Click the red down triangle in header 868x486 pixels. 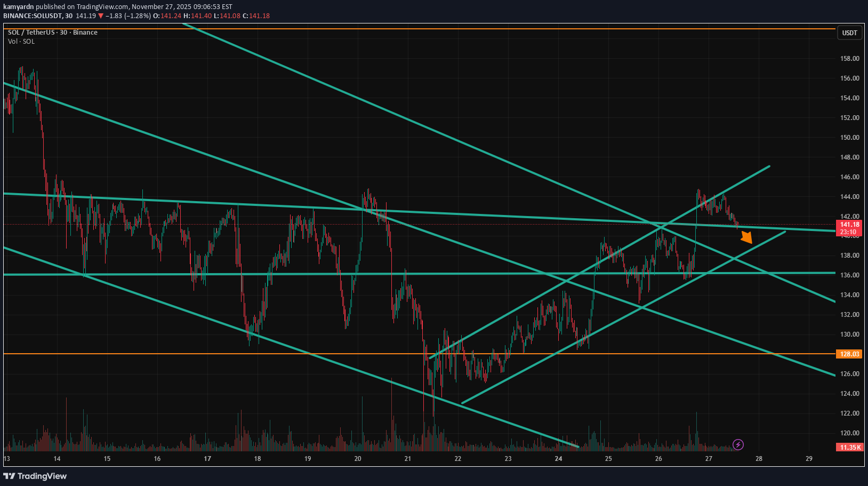[x=100, y=16]
